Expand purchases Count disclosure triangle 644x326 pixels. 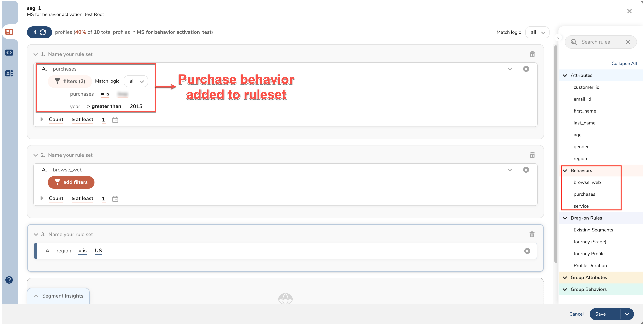coord(42,119)
